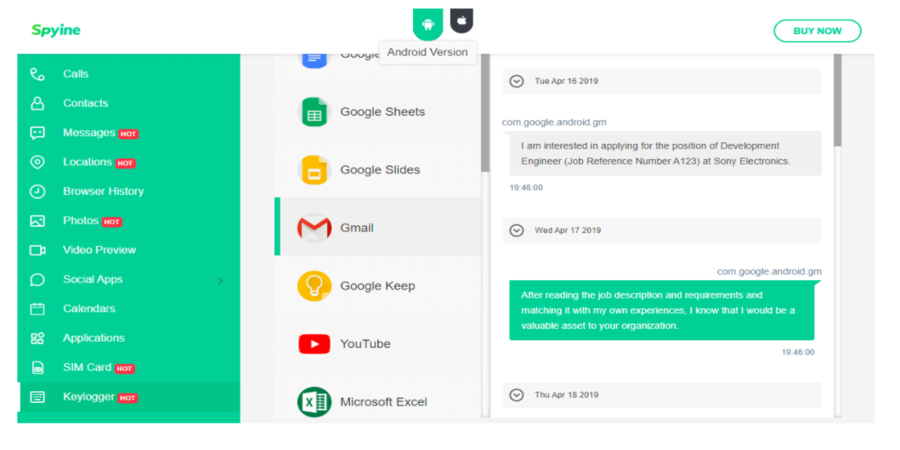900x450 pixels.
Task: Click the green valuable asset message bubble
Action: (x=662, y=311)
